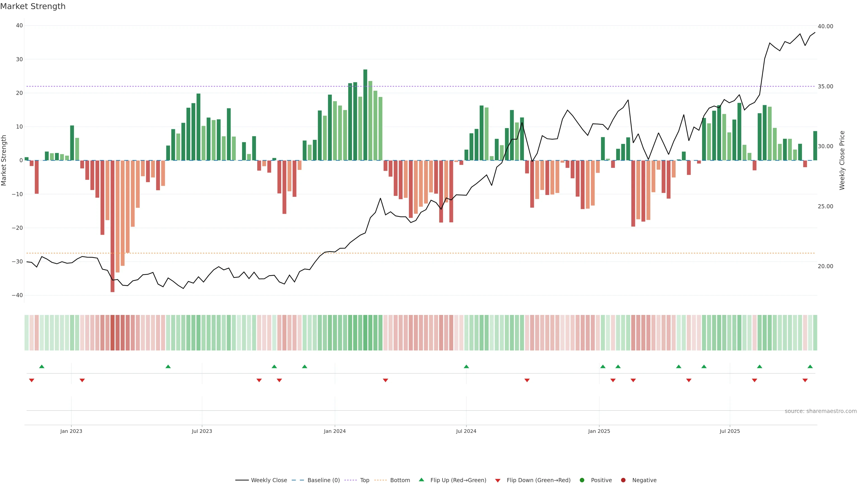Click the flip-down marker nearest Jan 2023
This screenshot has height=488, width=868.
tap(82, 380)
